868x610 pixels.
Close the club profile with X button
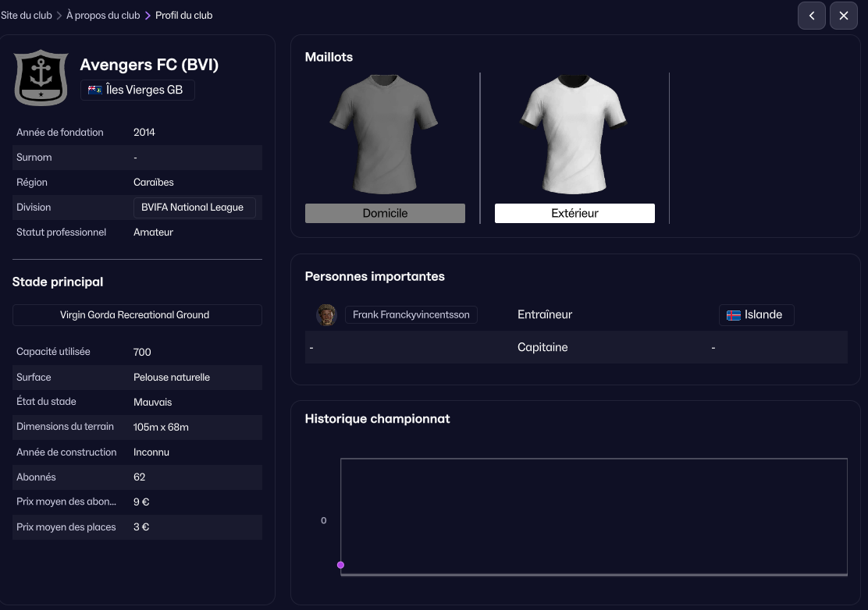click(x=843, y=16)
